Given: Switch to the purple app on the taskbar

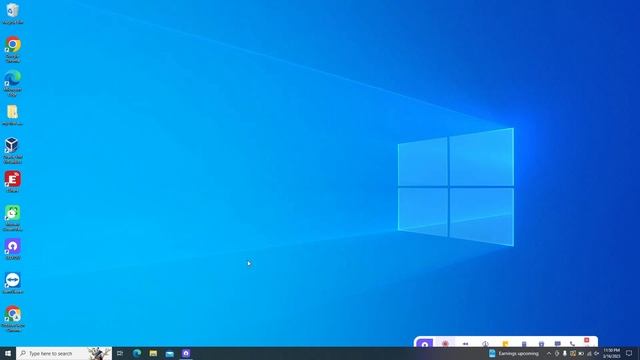Looking at the screenshot, I should [x=186, y=353].
